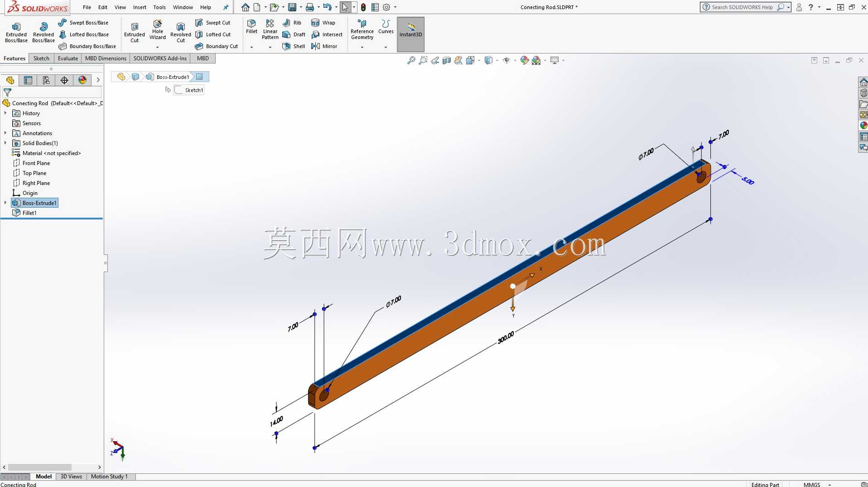The height and width of the screenshot is (487, 868).
Task: Choose the Boundary Cut tool
Action: point(217,46)
